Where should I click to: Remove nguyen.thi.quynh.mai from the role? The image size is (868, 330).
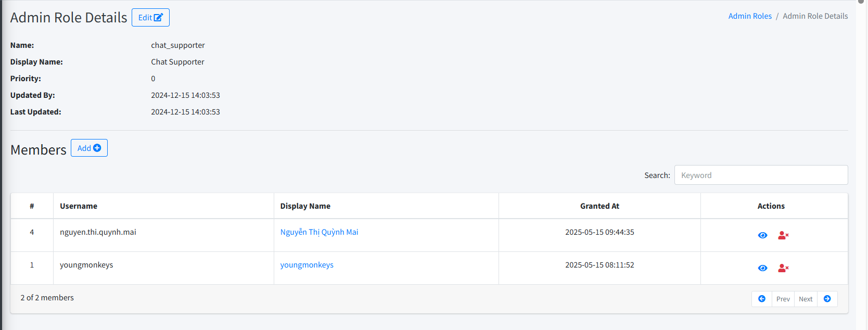click(783, 235)
